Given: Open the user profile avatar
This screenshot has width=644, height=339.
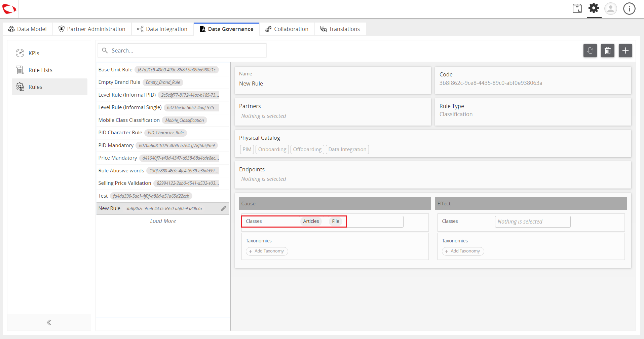Looking at the screenshot, I should (x=611, y=8).
